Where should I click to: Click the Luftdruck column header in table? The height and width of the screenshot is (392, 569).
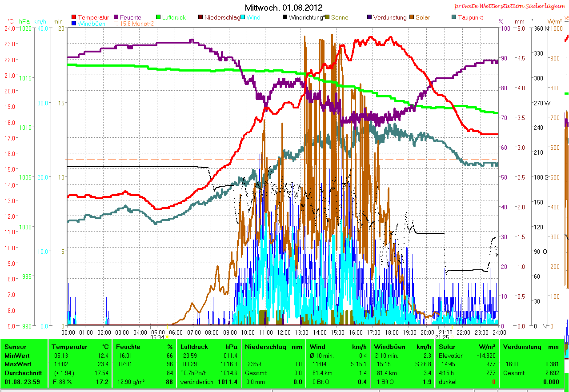coord(194,347)
